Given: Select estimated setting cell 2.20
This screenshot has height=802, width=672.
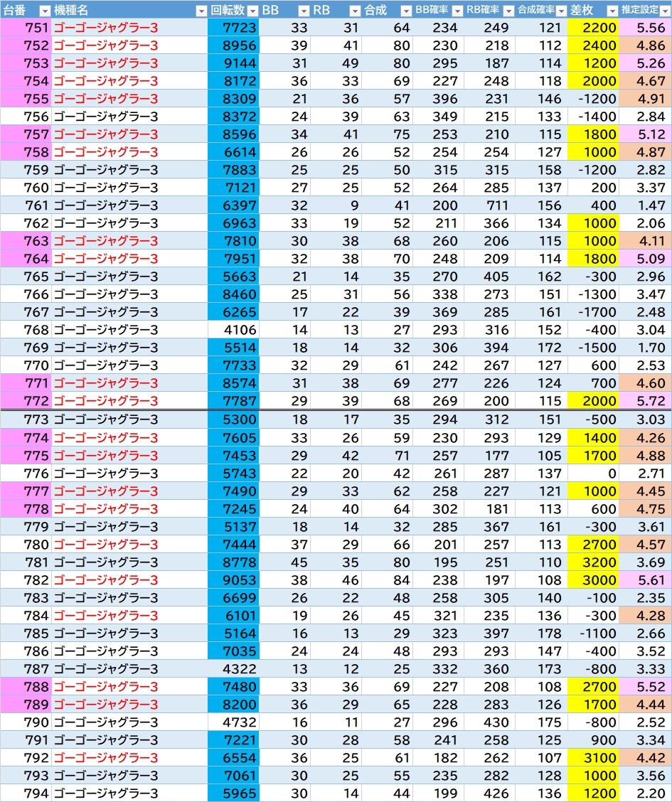Looking at the screenshot, I should pos(645,793).
